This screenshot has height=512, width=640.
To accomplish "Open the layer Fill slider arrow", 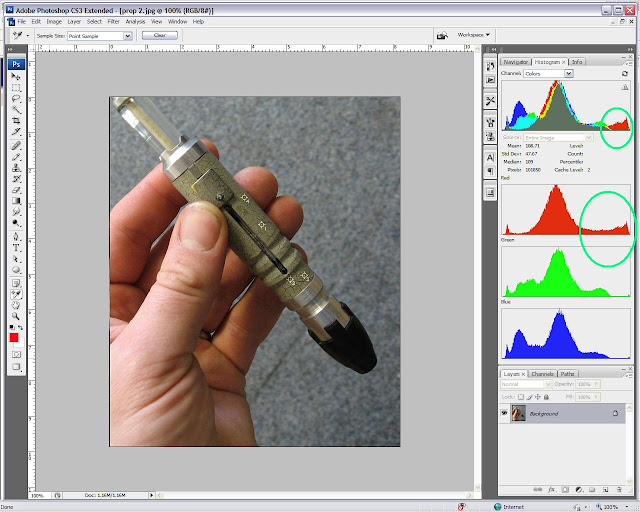I will (596, 396).
